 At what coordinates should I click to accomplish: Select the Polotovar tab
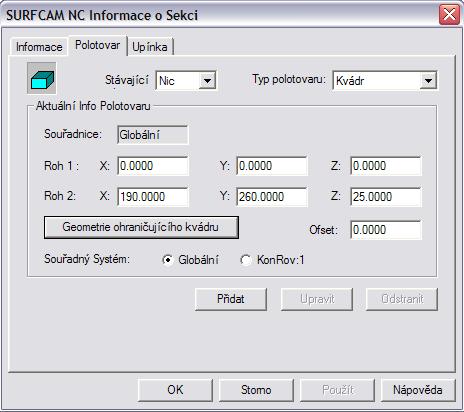(97, 45)
